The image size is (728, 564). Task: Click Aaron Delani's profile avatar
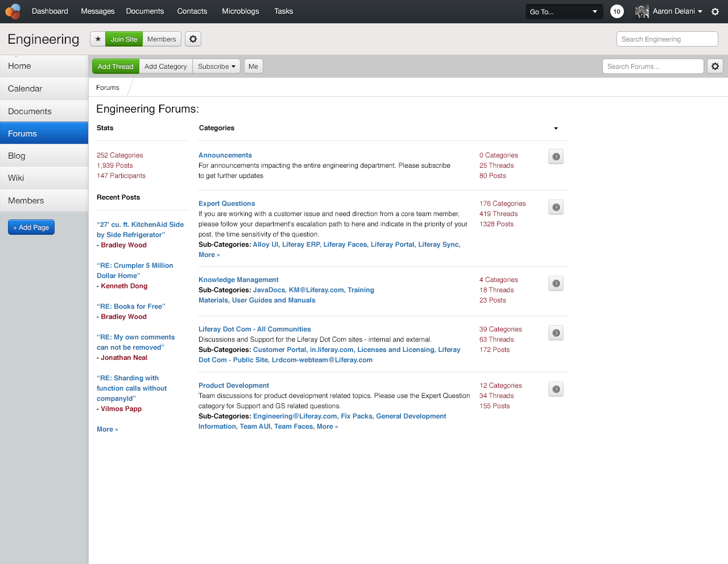[x=642, y=11]
